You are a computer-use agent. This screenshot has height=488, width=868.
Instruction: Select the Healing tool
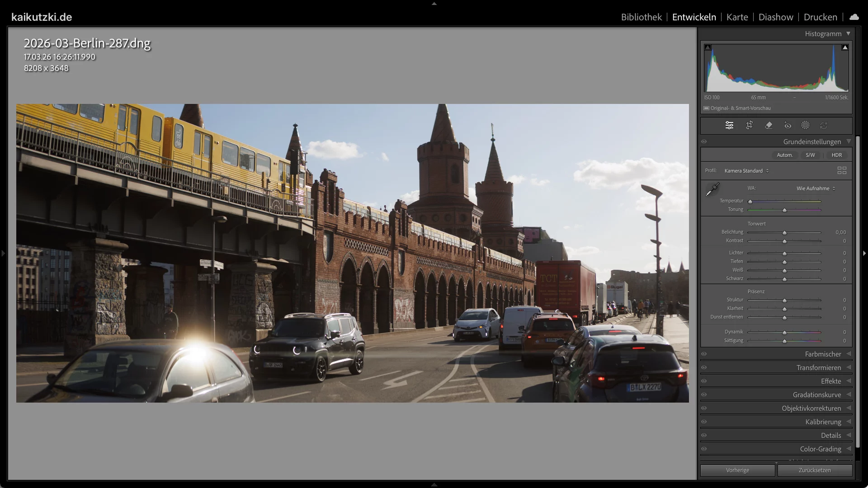(769, 125)
